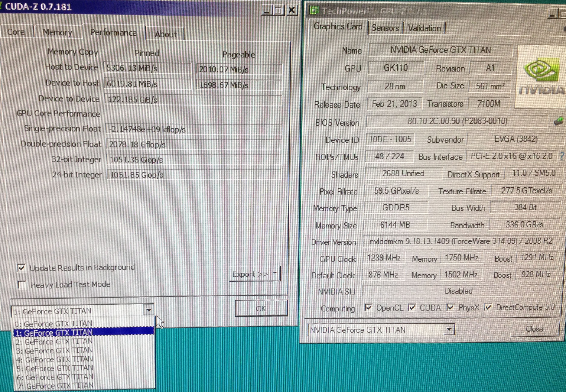Open the Export dropdown button
The image size is (566, 392).
pyautogui.click(x=254, y=274)
